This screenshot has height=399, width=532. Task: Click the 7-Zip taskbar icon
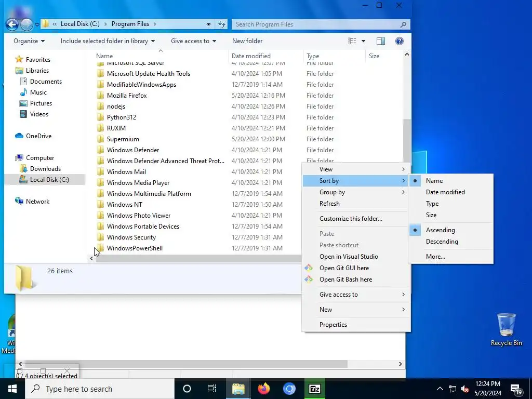click(314, 389)
